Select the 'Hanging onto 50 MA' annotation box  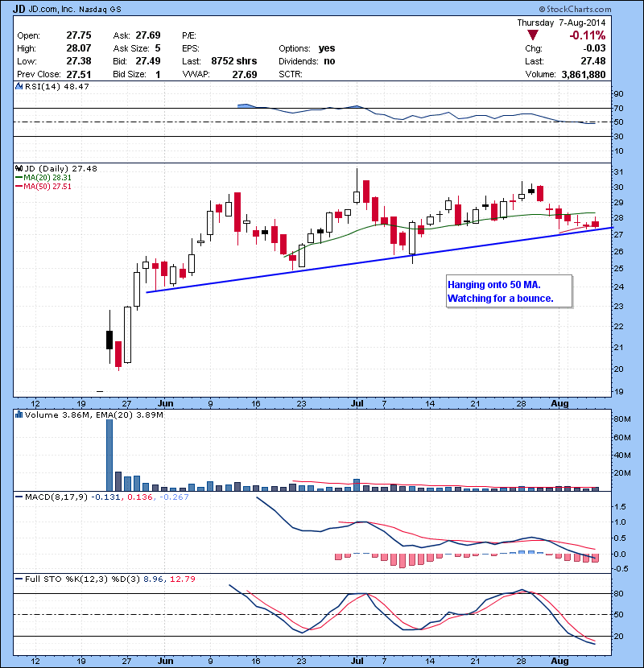coord(509,291)
